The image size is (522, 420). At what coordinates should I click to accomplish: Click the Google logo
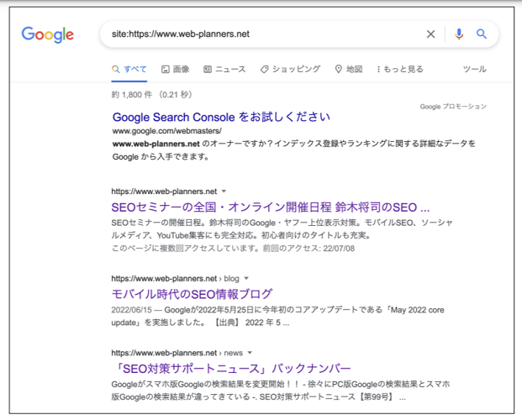48,34
